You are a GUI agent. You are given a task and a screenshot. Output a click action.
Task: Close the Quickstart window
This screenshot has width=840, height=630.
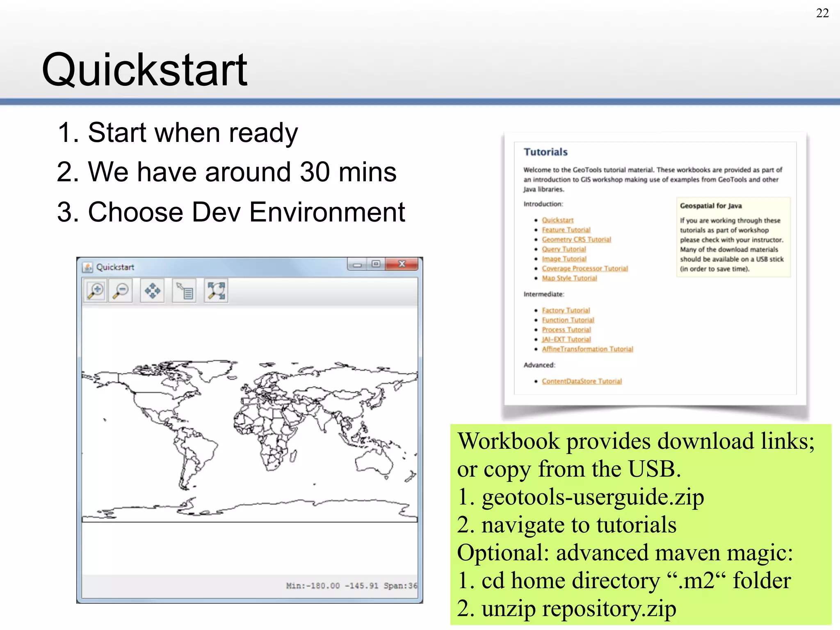tap(402, 264)
